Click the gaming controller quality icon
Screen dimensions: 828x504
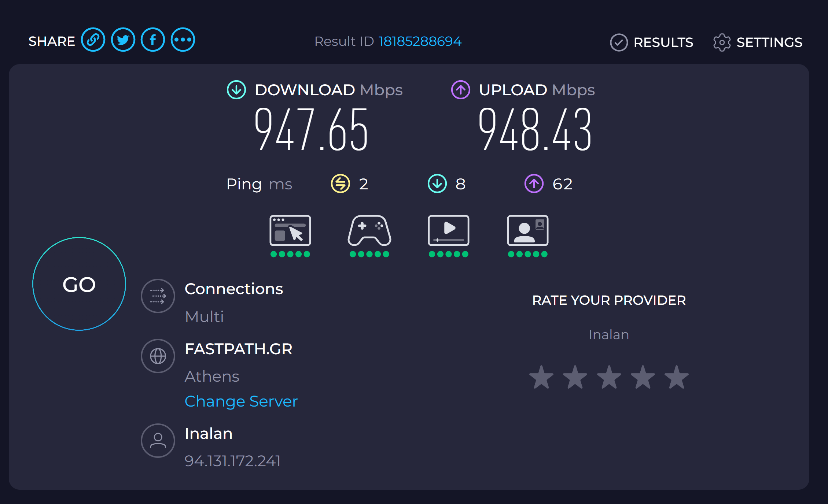(369, 231)
